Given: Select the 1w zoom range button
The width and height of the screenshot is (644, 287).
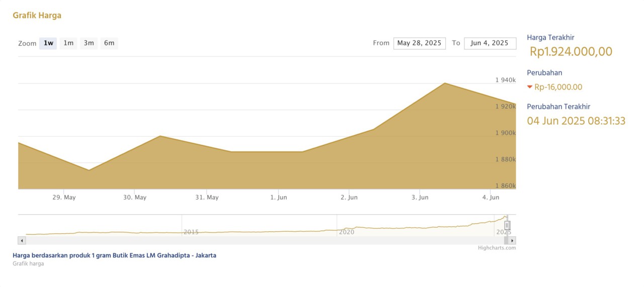Looking at the screenshot, I should click(48, 43).
